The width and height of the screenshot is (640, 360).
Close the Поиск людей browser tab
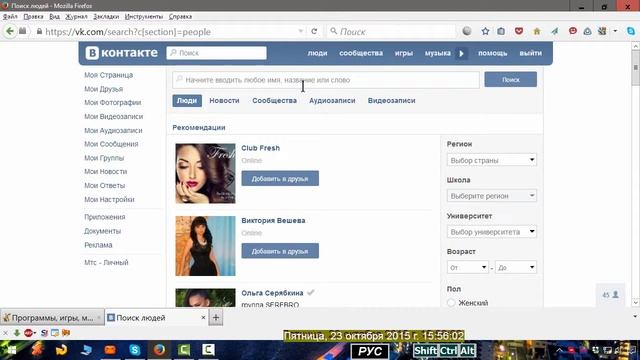tap(203, 317)
